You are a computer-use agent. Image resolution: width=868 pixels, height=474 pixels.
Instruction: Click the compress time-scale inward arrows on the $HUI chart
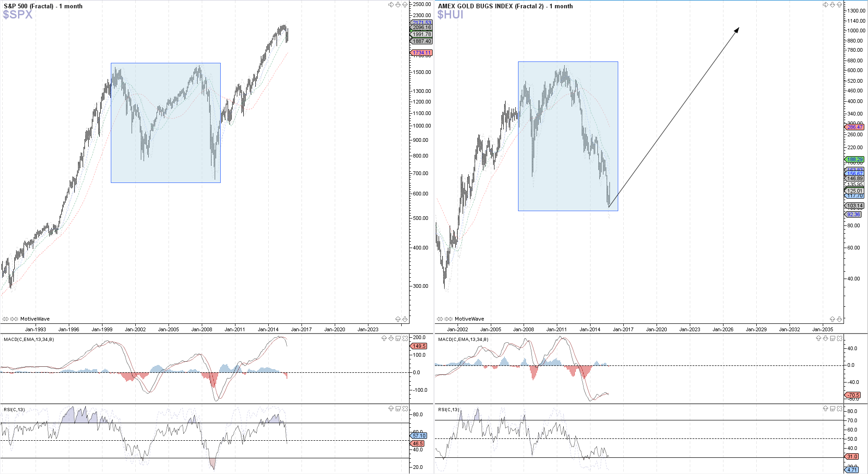pyautogui.click(x=449, y=319)
